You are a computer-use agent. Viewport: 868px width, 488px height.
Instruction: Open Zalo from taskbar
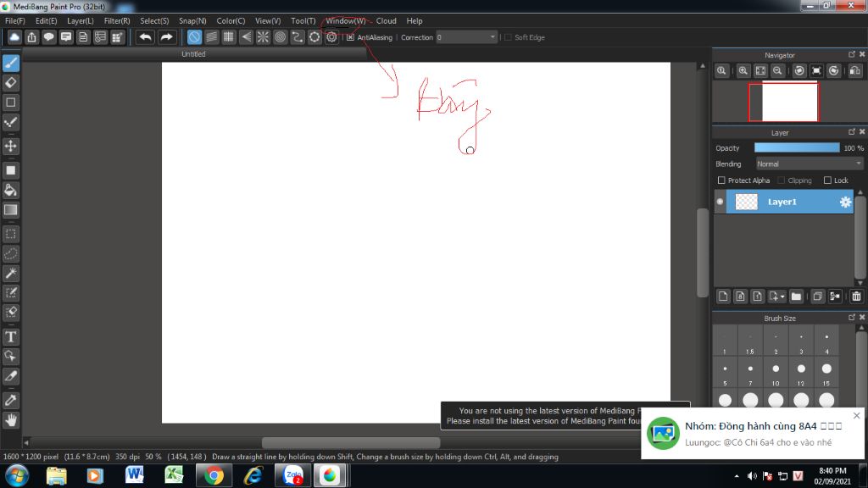pyautogui.click(x=292, y=475)
